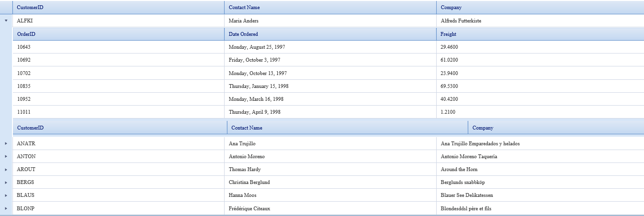This screenshot has height=216, width=644.
Task: Collapse the expanded ALFKI customer row
Action: pos(6,21)
